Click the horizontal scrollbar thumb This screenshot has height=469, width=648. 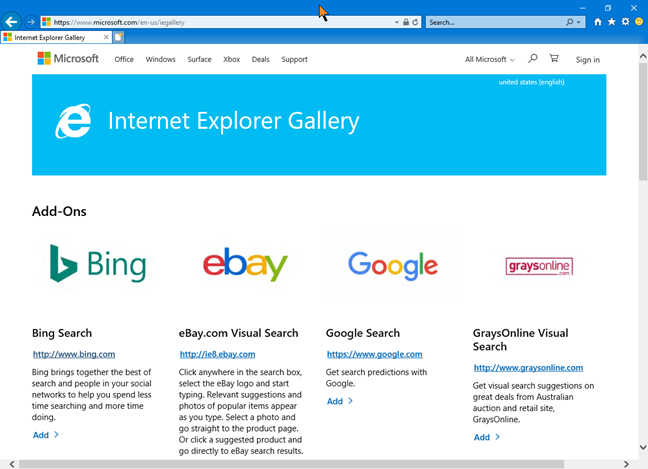point(291,464)
